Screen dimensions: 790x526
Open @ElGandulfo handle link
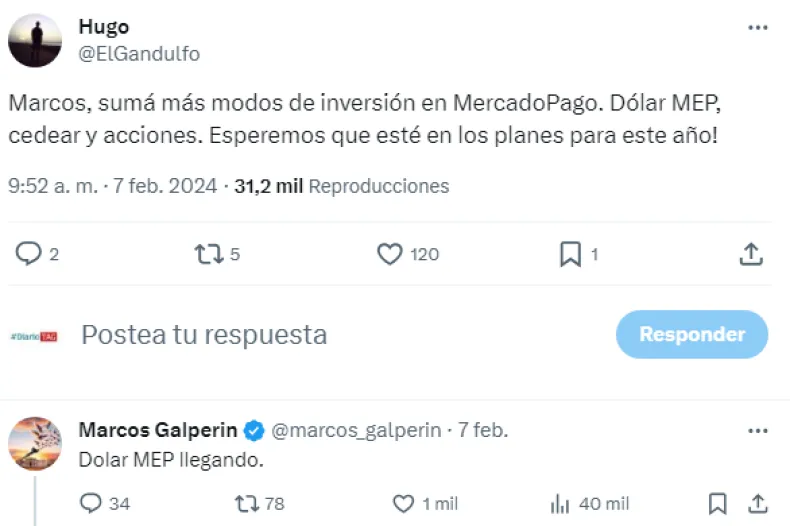coord(139,54)
